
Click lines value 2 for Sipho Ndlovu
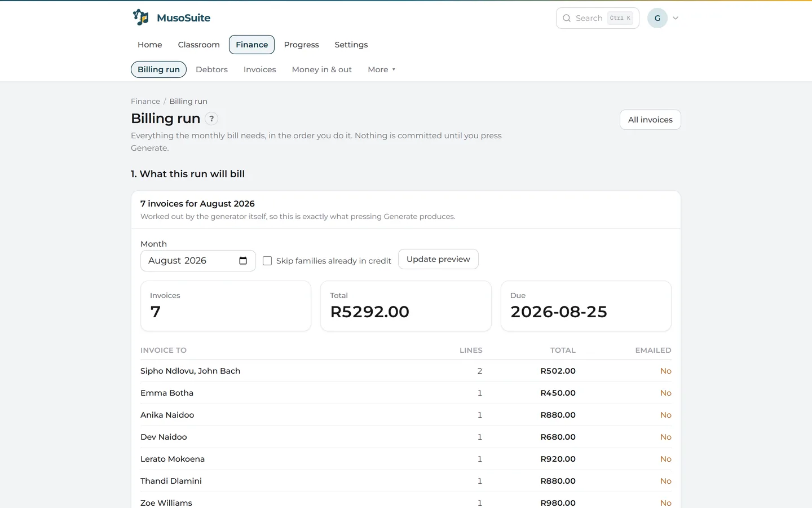480,371
